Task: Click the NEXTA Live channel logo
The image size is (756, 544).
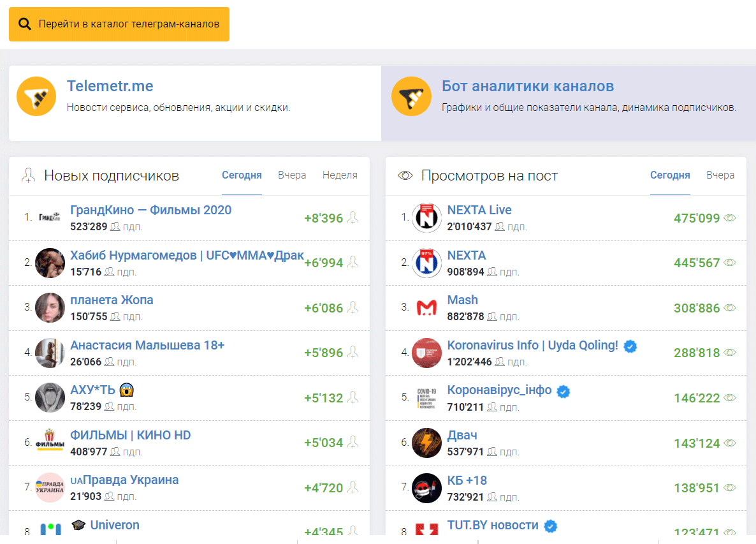Action: [x=426, y=217]
